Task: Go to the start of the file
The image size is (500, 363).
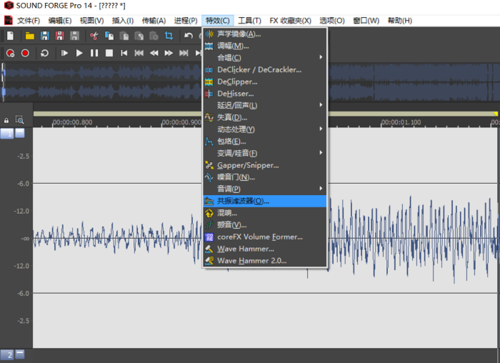Action: (124, 53)
